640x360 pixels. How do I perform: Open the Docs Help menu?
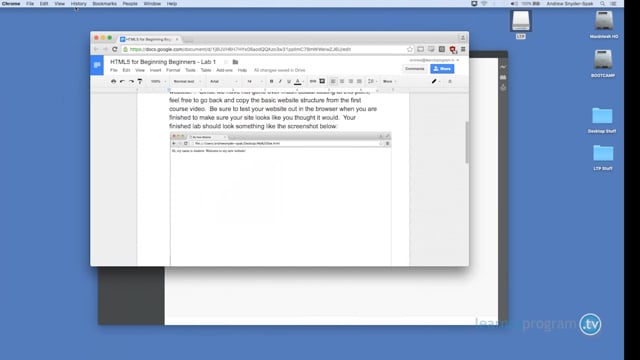tap(242, 70)
